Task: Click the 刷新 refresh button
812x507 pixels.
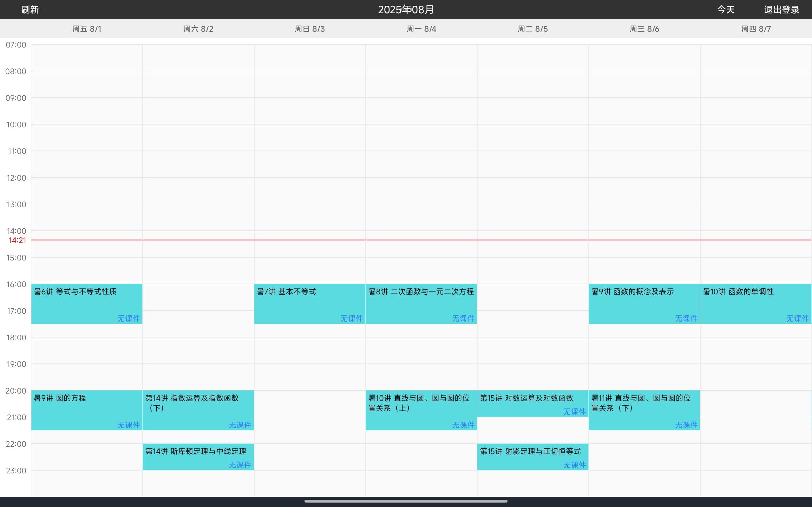Action: point(30,10)
